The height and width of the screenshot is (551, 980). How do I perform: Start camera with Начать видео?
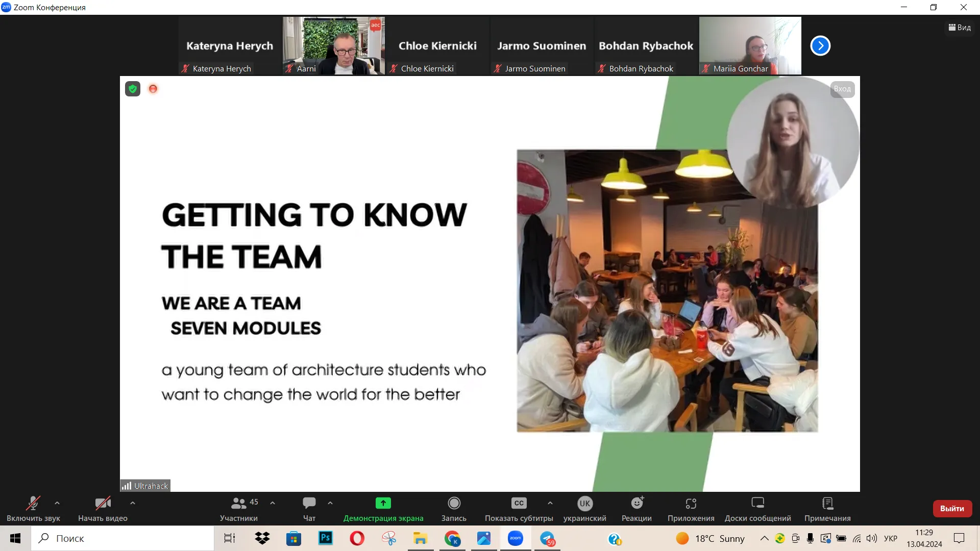(x=103, y=503)
